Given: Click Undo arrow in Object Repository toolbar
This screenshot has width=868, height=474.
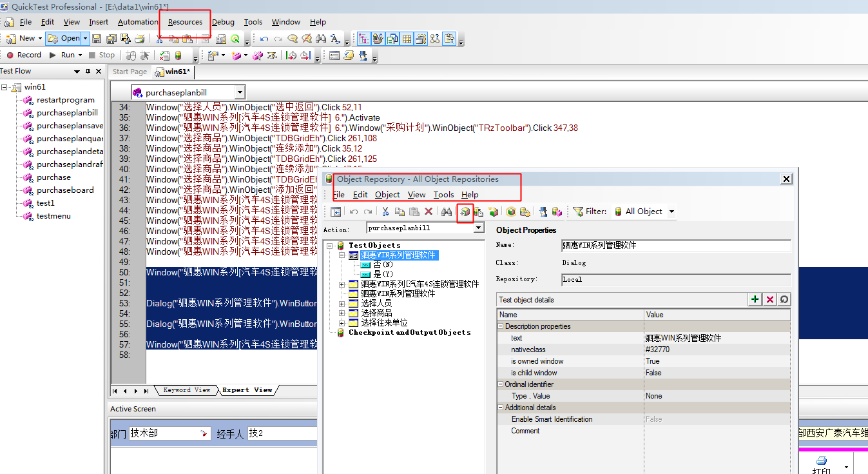Looking at the screenshot, I should pyautogui.click(x=354, y=212).
